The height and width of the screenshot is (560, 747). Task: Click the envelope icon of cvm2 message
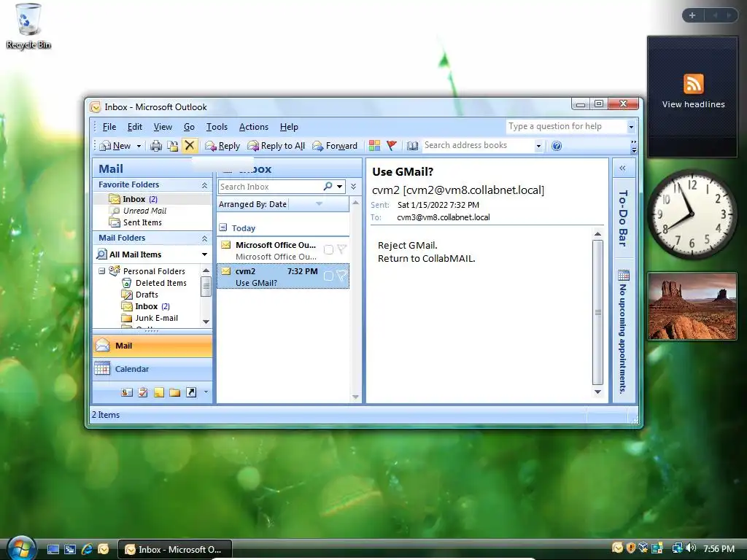[226, 271]
